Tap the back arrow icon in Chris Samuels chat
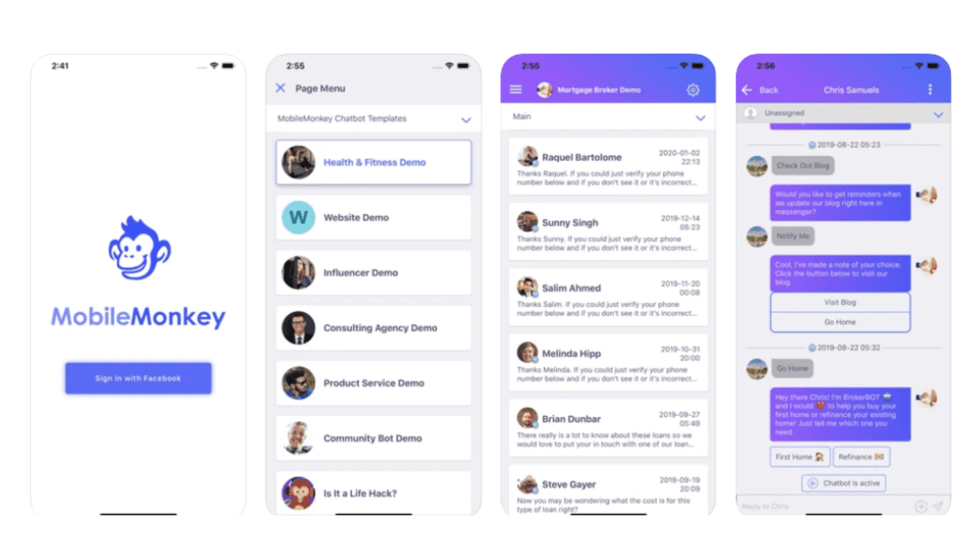This screenshot has height=551, width=980. pyautogui.click(x=750, y=89)
